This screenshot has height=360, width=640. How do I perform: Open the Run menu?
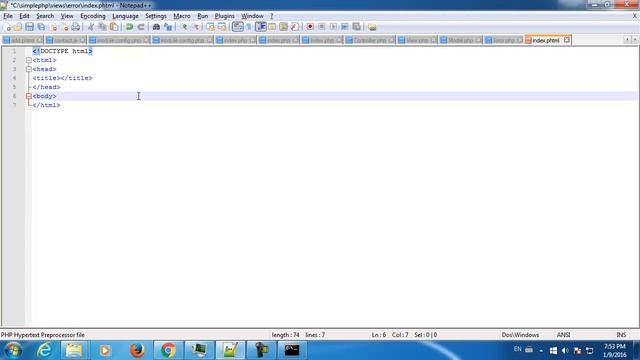202,16
